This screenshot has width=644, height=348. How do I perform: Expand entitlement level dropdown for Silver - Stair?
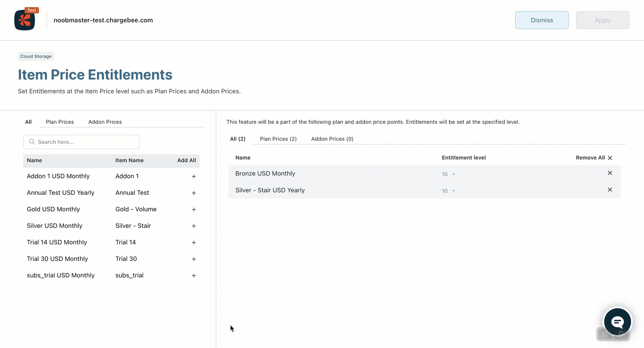coord(449,191)
